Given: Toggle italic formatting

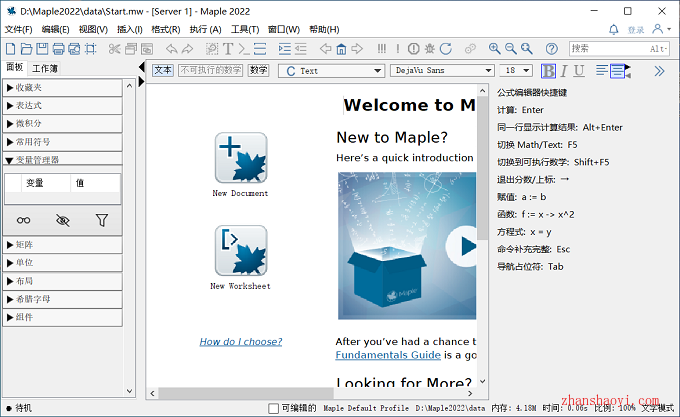Looking at the screenshot, I should tap(564, 71).
